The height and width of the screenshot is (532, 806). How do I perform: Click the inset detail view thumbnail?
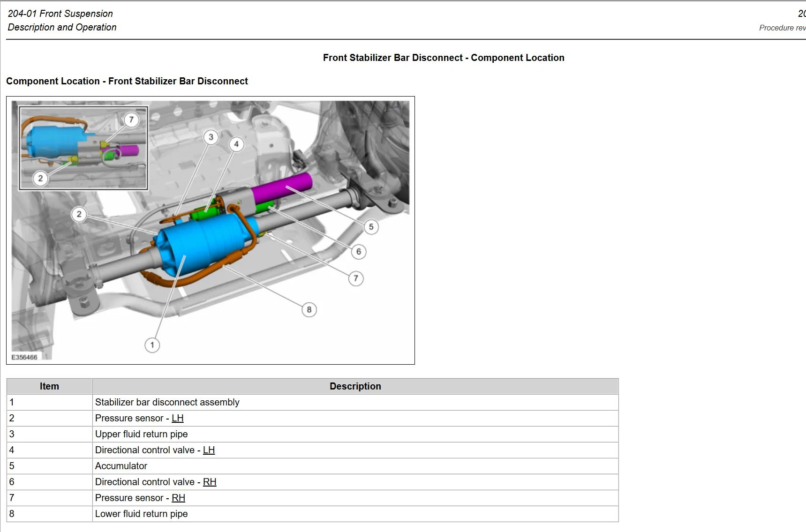point(83,148)
